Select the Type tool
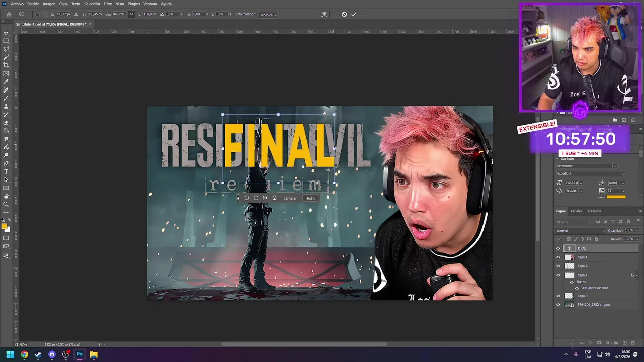 (x=6, y=171)
